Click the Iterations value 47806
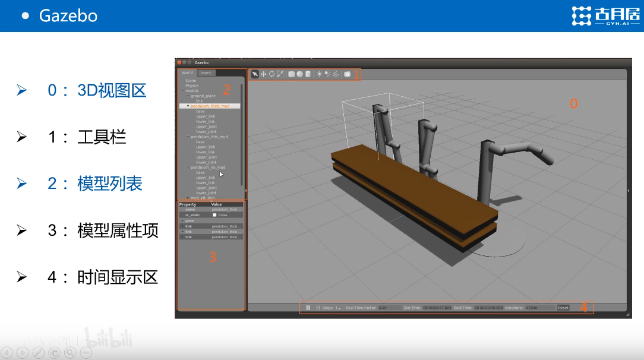This screenshot has height=360, width=644. (539, 308)
